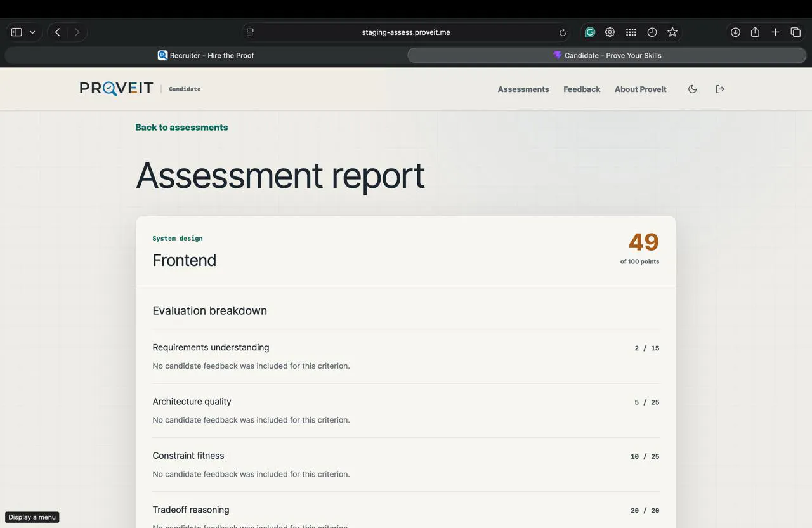This screenshot has height=528, width=812.
Task: Click the staging-assess.proveit.me address field
Action: point(406,32)
